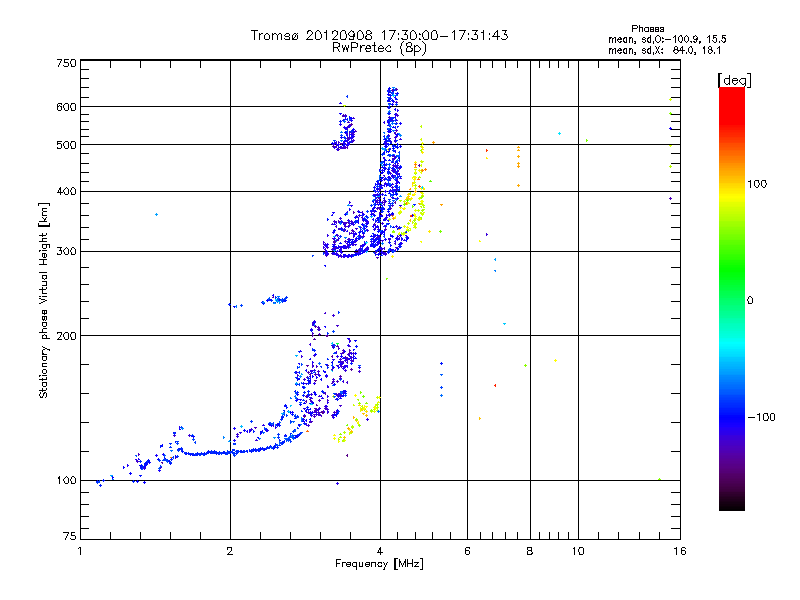Click the y-axis tick label '500'

[66, 145]
